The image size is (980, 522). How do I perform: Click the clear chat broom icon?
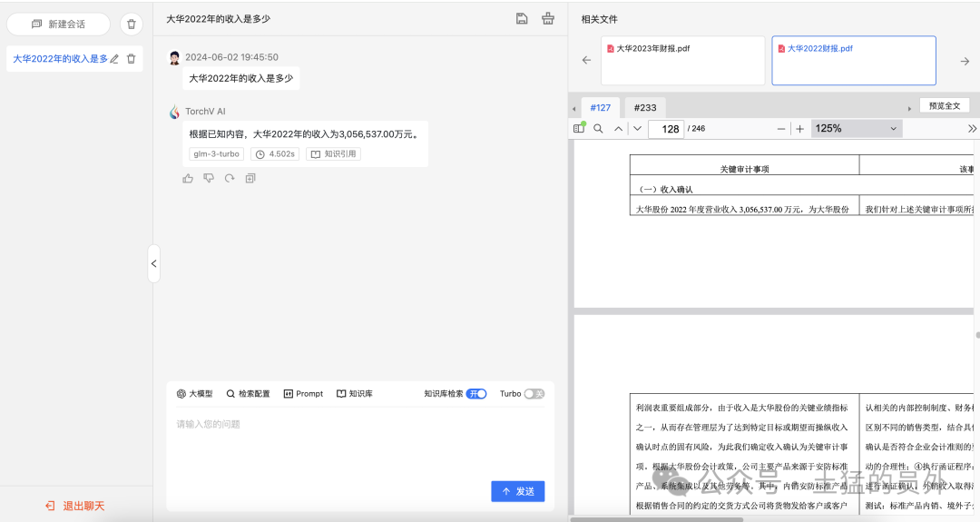[x=548, y=19]
